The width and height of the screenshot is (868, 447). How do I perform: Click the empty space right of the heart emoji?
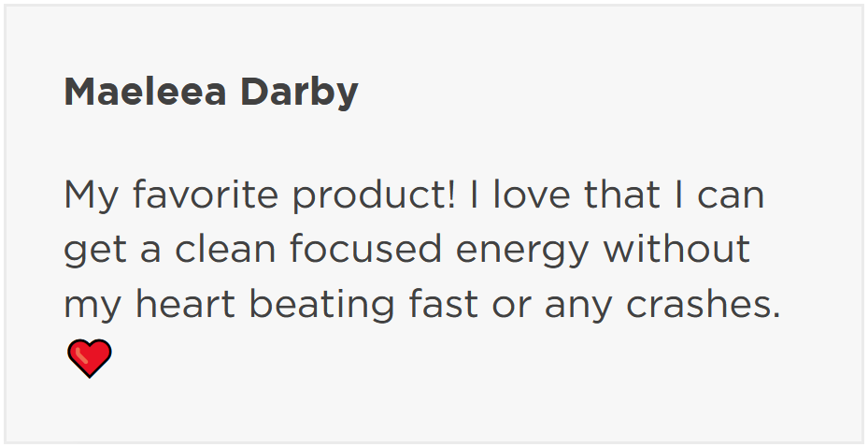[467, 360]
